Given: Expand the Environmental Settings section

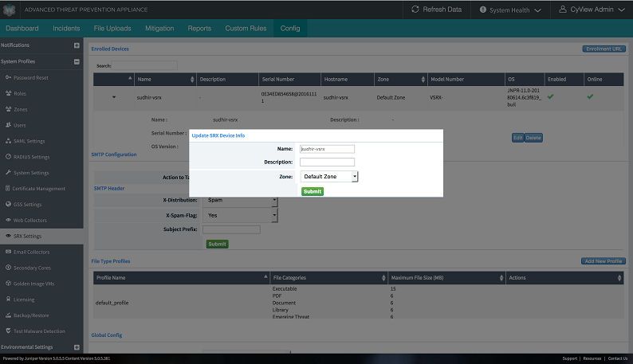Looking at the screenshot, I should tap(77, 347).
